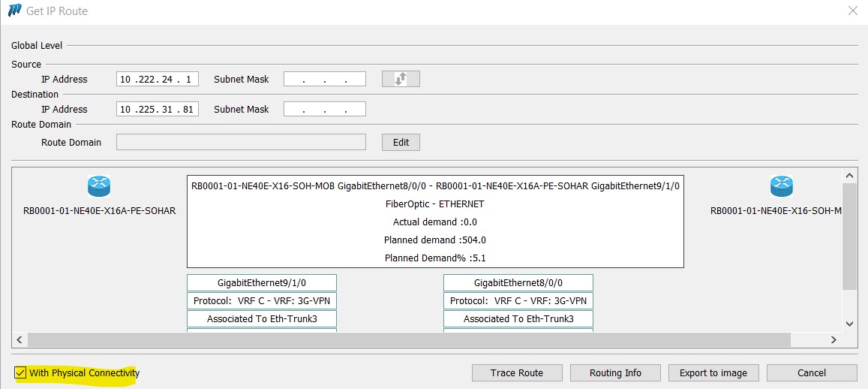Click the Source IP Address field
This screenshot has height=389, width=868.
pyautogui.click(x=158, y=79)
